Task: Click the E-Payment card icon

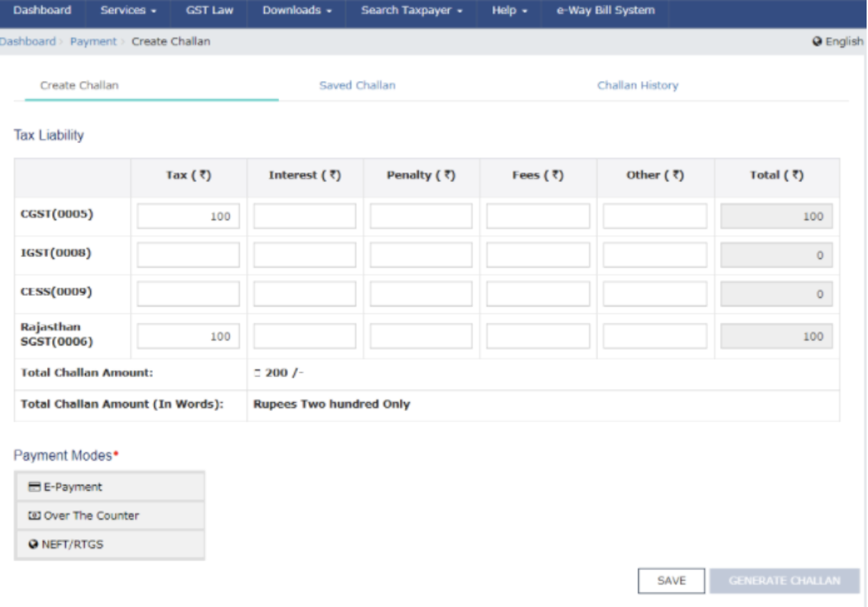Action: point(35,487)
